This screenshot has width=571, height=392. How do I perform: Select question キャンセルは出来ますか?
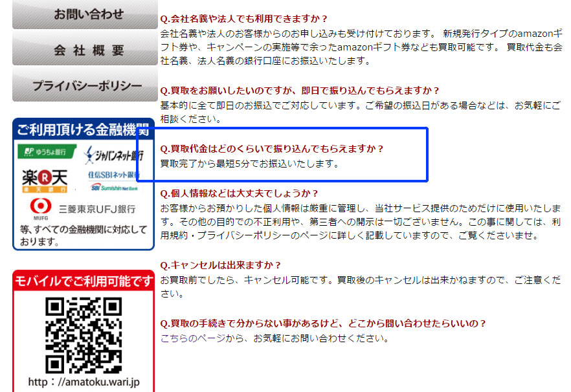tap(221, 265)
